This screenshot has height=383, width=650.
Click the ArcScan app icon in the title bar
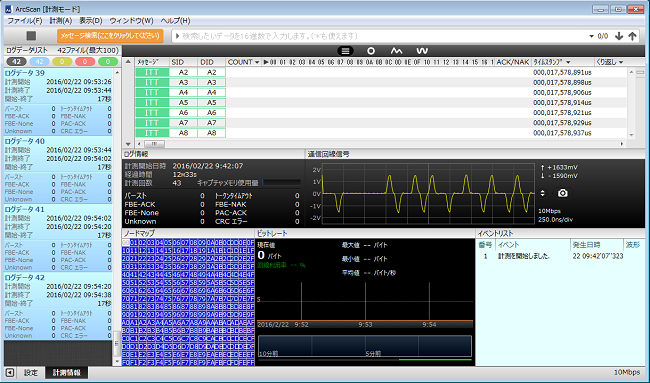tap(8, 9)
